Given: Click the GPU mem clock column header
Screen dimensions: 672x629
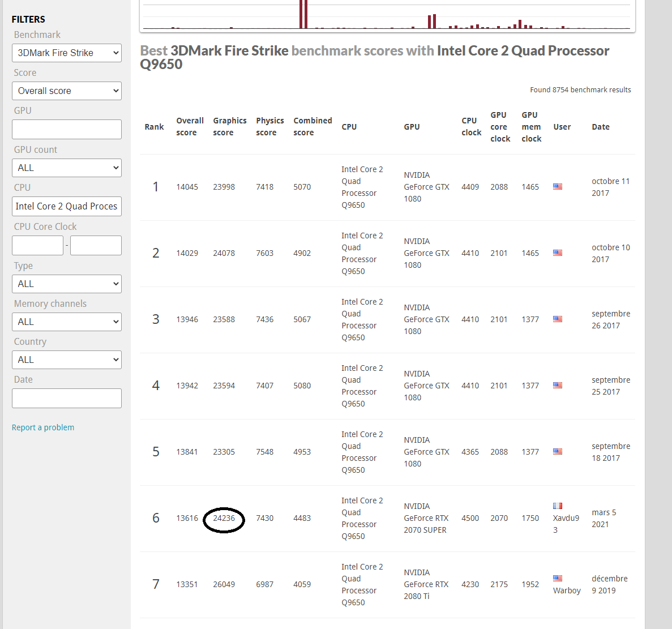Looking at the screenshot, I should (532, 127).
